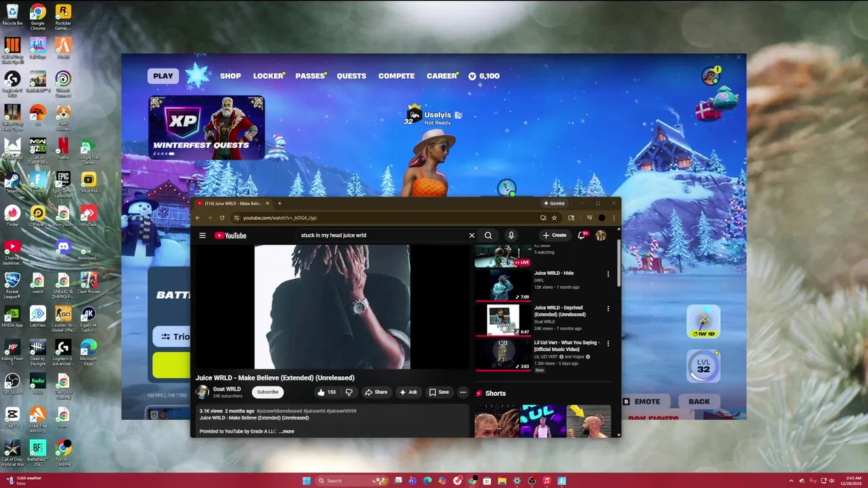868x488 pixels.
Task: Subscribe to Goat WRLD channel
Action: 267,392
